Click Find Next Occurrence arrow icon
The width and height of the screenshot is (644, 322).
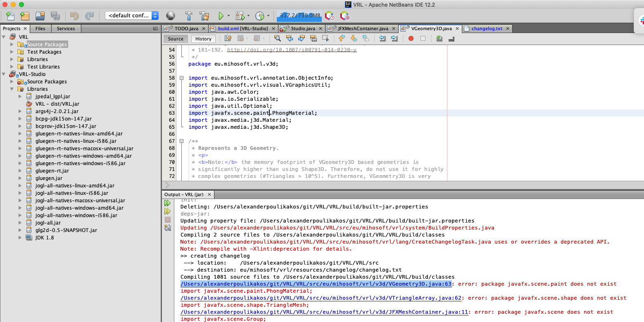pos(301,38)
